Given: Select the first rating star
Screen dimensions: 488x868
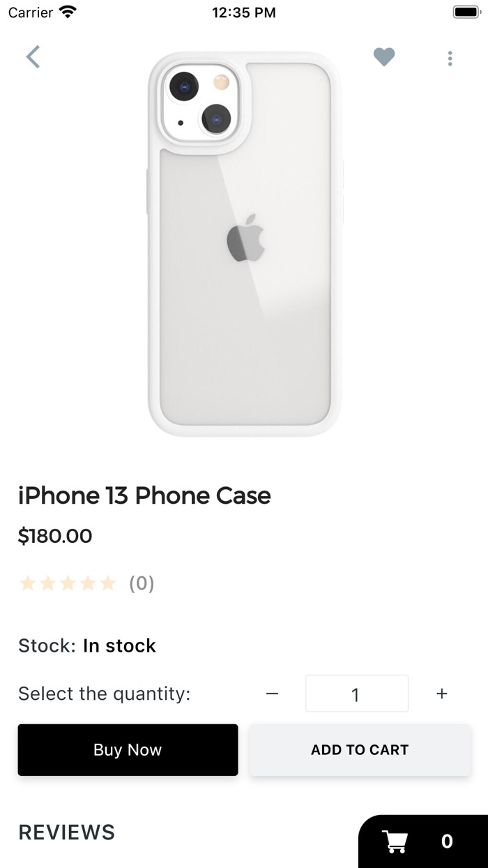Looking at the screenshot, I should tap(29, 583).
